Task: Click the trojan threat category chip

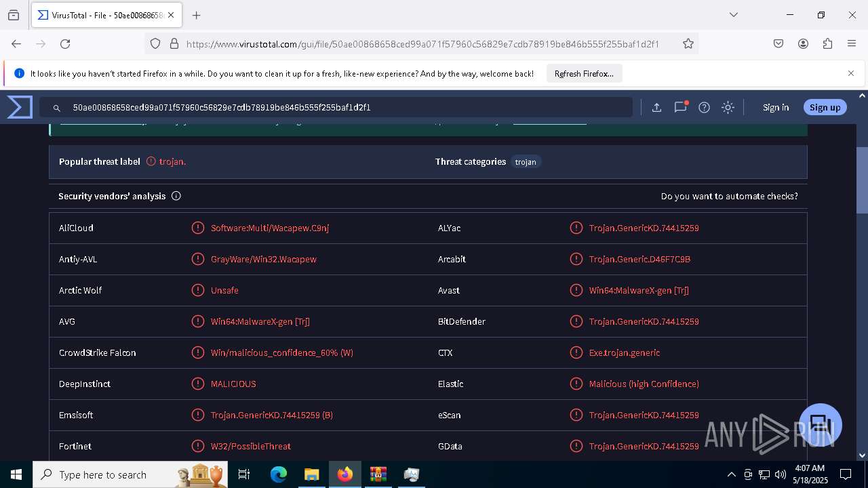Action: pos(526,162)
